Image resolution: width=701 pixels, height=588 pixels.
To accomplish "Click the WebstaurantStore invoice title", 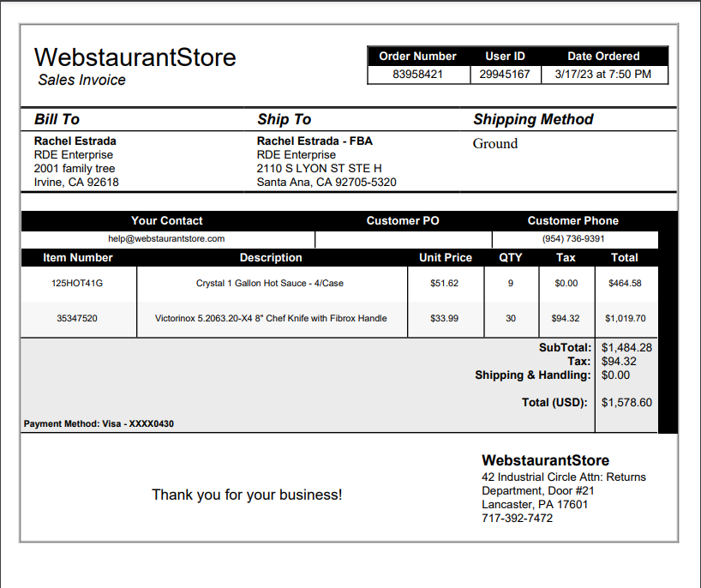I will click(135, 57).
